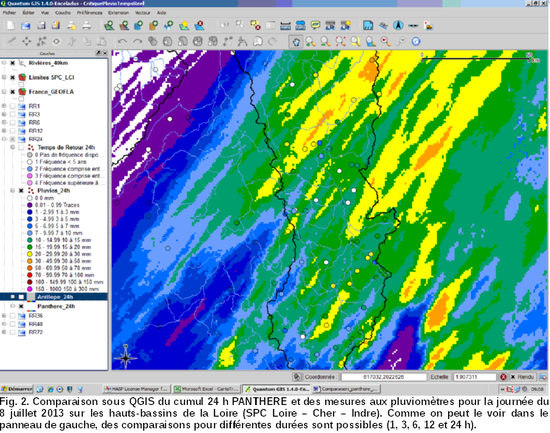Toggle the France_GEOFLA layer visibility
Image resolution: width=550 pixels, height=433 pixels.
[13, 92]
